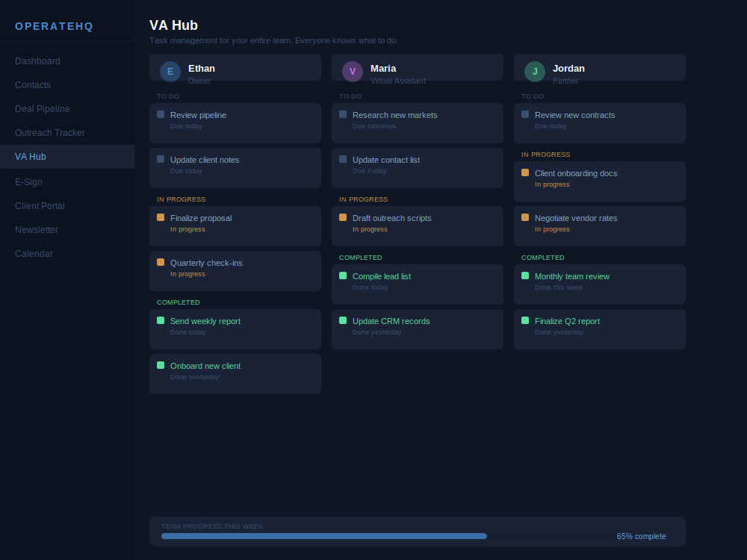Open Quarterly check-ins task title
Viewport: 747px width, 560px height.
[206, 263]
